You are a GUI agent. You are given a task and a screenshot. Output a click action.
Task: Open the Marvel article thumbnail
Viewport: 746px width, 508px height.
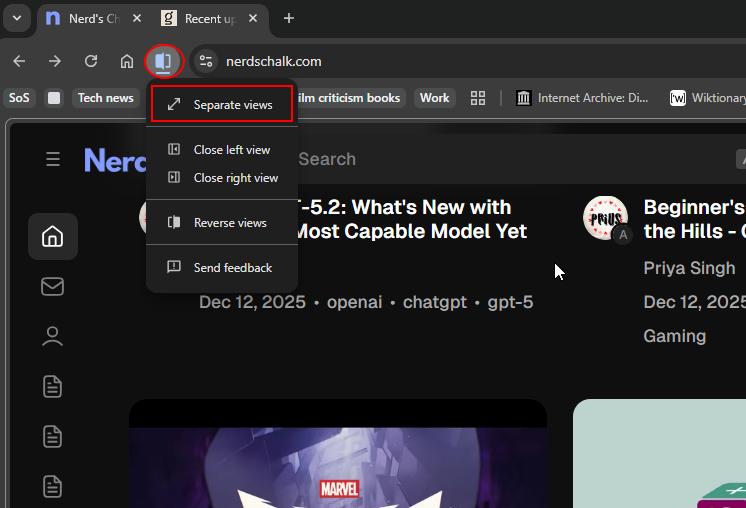[338, 454]
